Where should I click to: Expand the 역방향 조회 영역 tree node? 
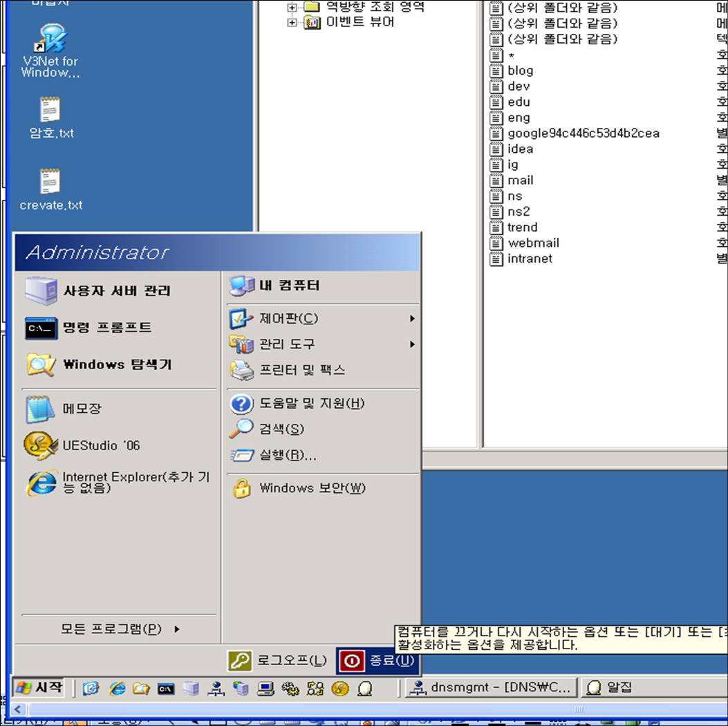pos(292,7)
